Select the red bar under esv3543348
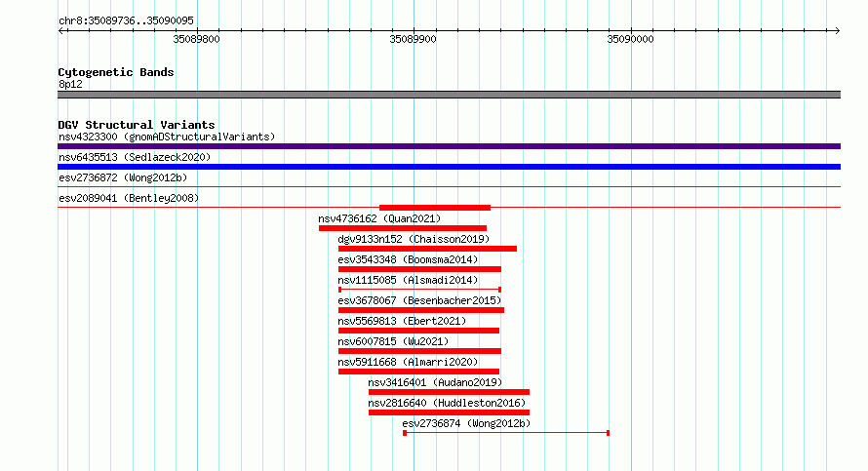 tap(419, 269)
